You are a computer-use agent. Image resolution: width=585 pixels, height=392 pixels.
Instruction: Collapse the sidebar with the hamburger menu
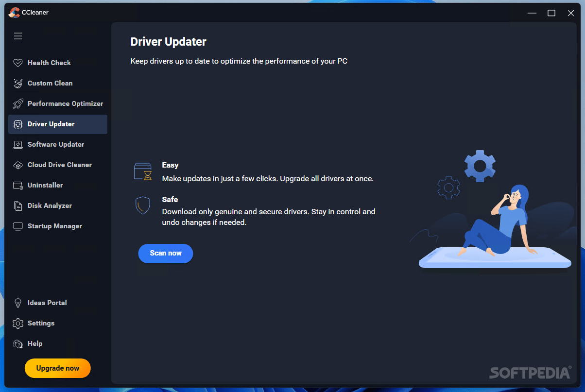(18, 36)
